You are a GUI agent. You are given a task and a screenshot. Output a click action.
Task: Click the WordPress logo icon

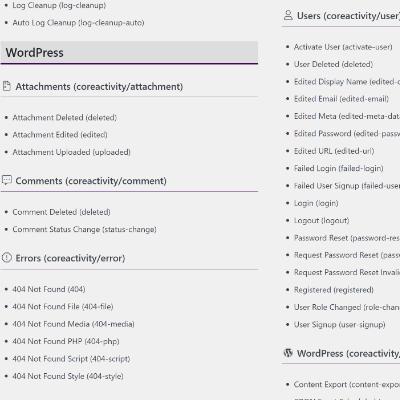point(288,353)
